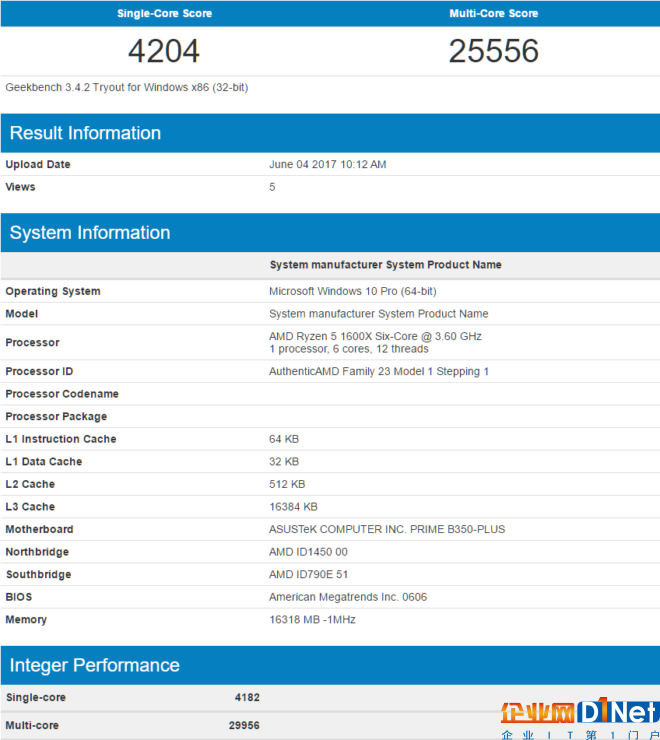Click the L3 Cache label
The width and height of the screenshot is (660, 740).
point(30,507)
